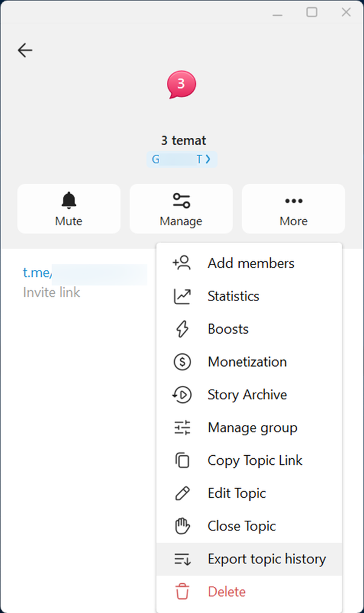Viewport: 364px width, 613px height.
Task: Maximize the window
Action: [312, 12]
